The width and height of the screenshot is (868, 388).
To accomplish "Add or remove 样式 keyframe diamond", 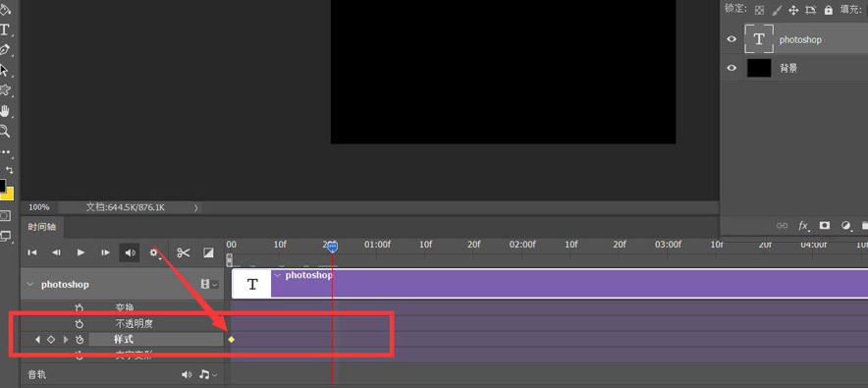I will coord(51,339).
